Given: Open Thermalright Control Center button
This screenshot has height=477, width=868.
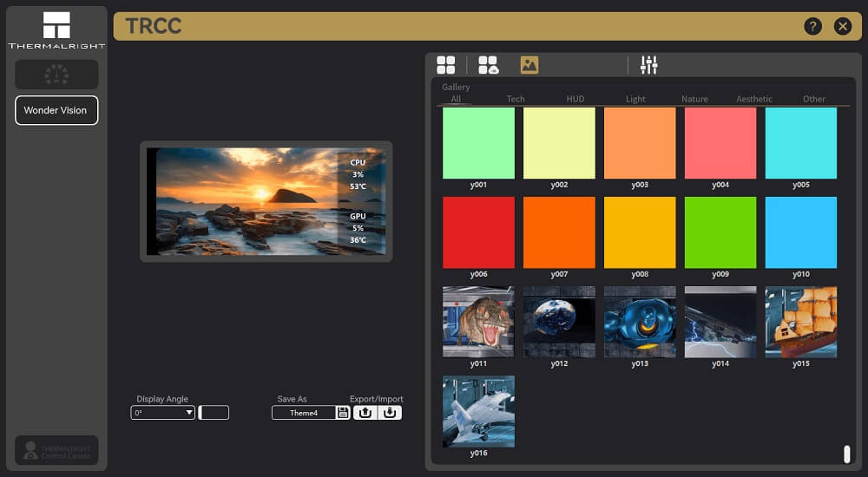Looking at the screenshot, I should 56,451.
